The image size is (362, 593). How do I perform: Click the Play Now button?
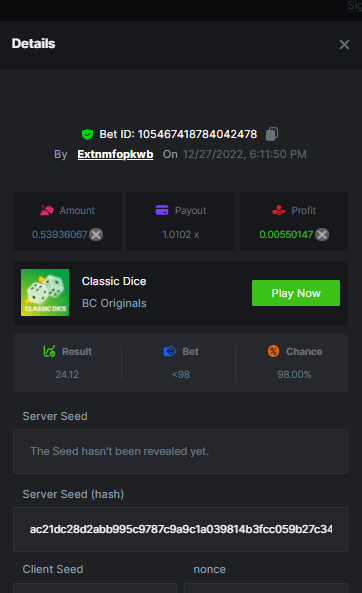coord(296,293)
